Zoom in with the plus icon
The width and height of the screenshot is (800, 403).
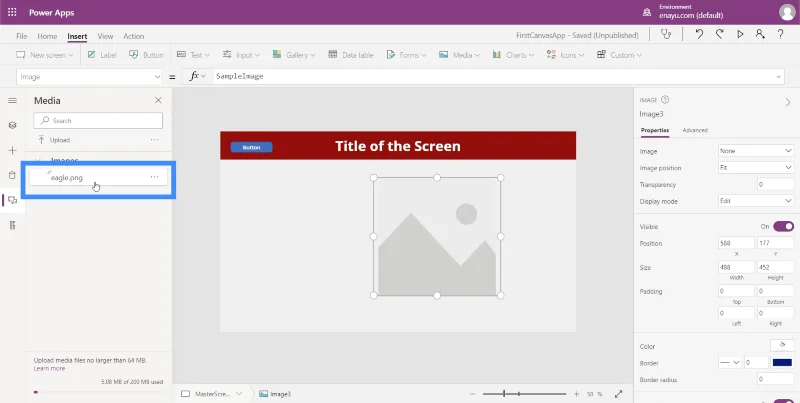point(577,394)
